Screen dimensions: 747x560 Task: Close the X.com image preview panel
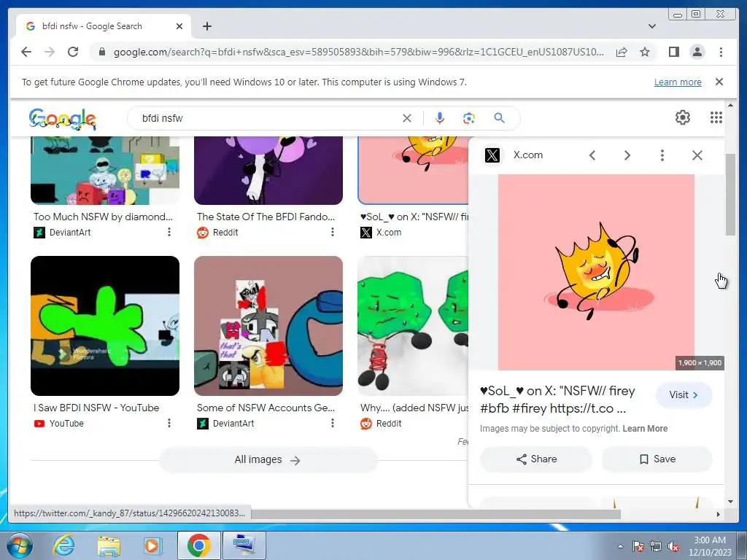pyautogui.click(x=697, y=155)
